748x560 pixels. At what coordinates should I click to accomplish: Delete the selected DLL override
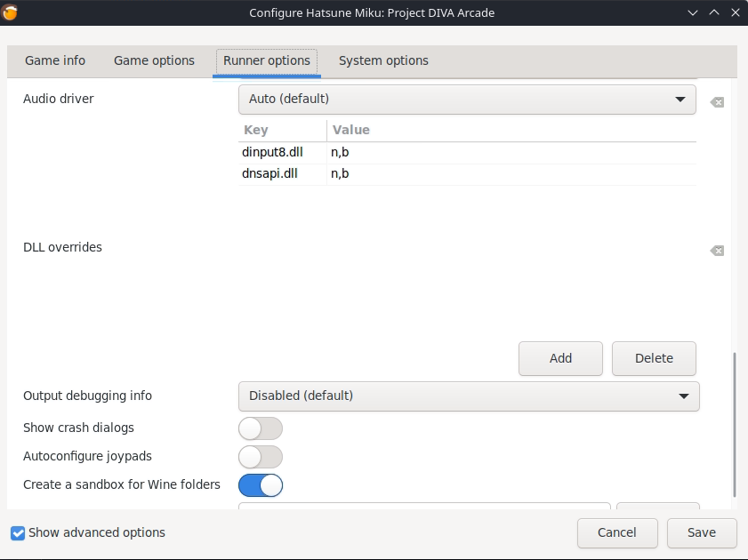click(x=654, y=358)
